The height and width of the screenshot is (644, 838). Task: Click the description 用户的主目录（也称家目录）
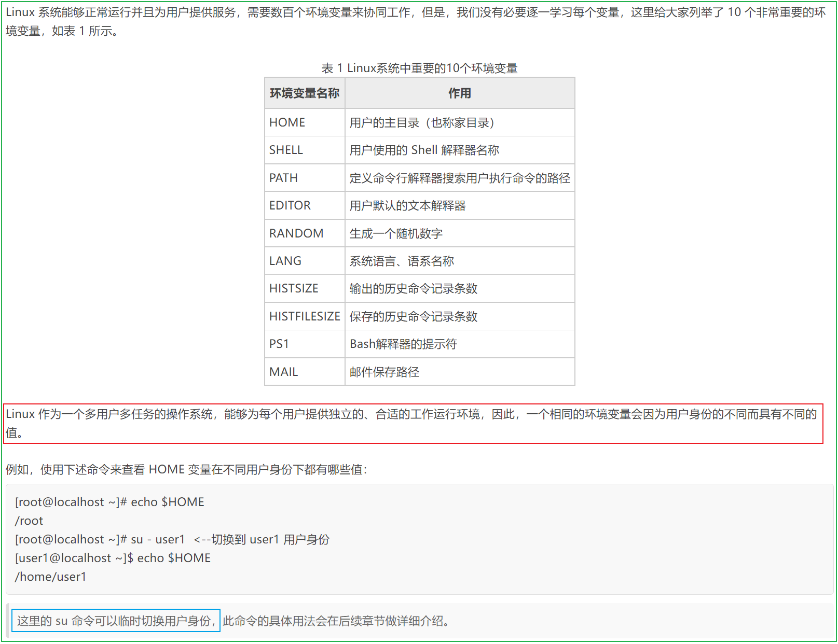coord(460,122)
